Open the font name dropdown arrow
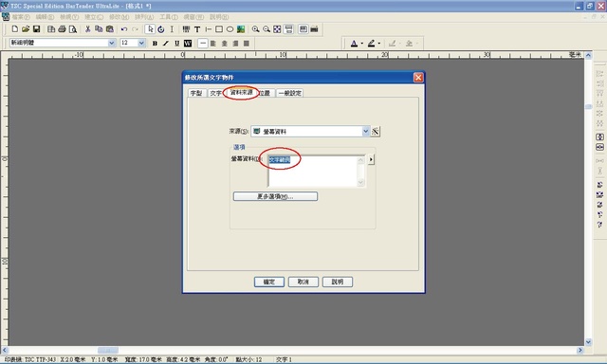607x364 pixels. [x=112, y=43]
